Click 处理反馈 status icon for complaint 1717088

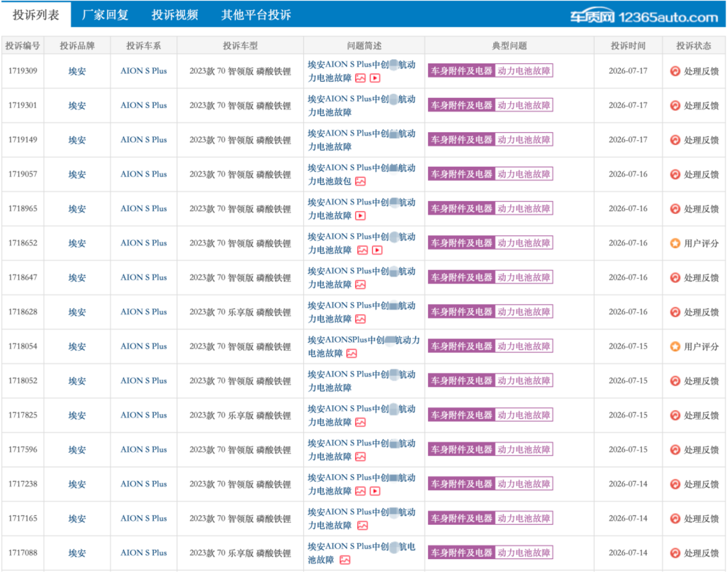click(x=675, y=553)
